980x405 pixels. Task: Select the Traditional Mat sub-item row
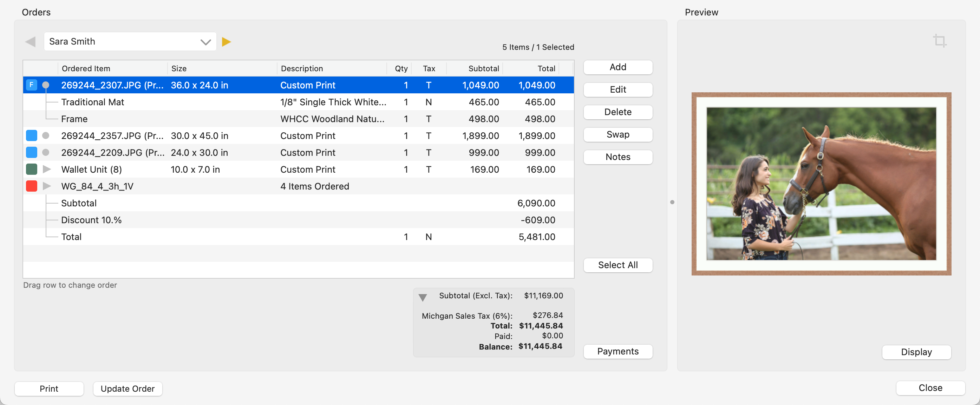point(93,102)
